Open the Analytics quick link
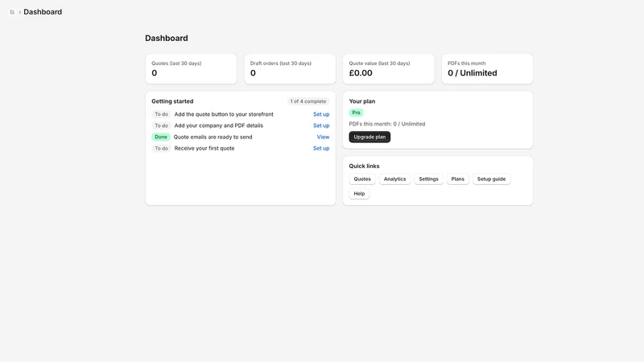The width and height of the screenshot is (644, 362). 394,179
